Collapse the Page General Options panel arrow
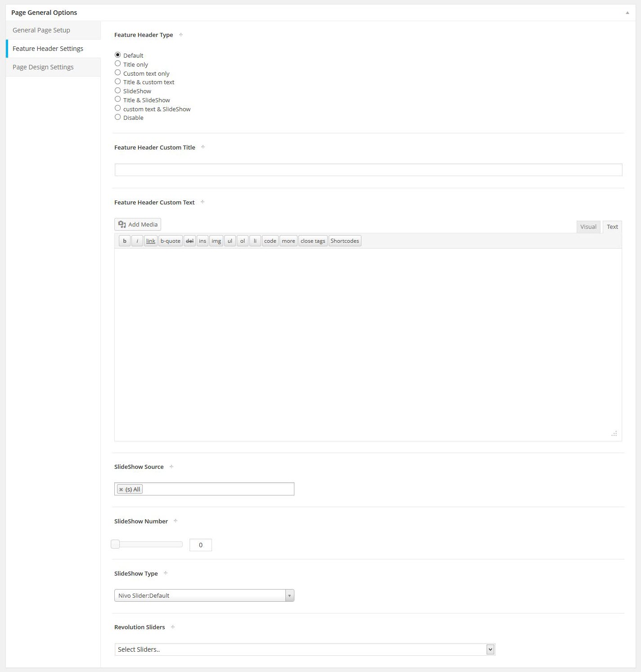 627,13
